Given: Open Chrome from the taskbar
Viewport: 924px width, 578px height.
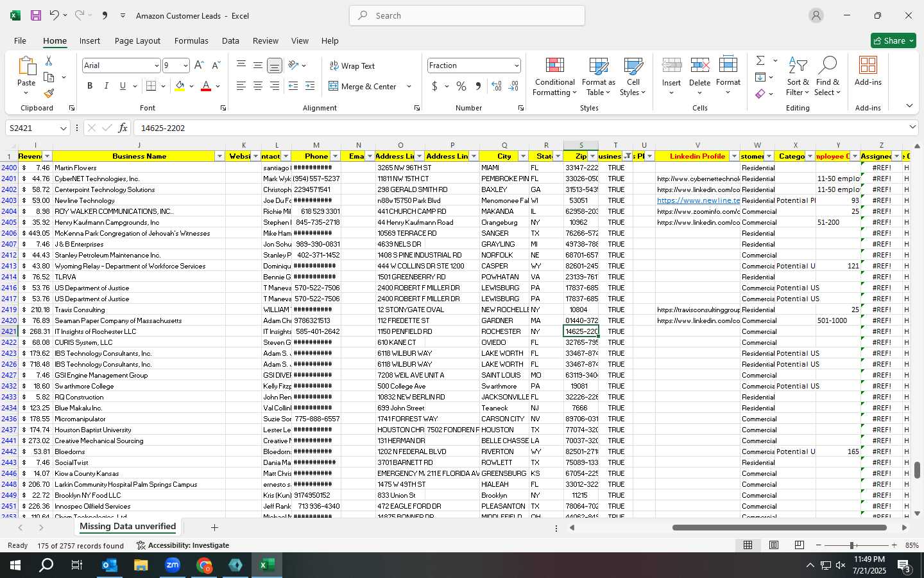Looking at the screenshot, I should tap(204, 565).
